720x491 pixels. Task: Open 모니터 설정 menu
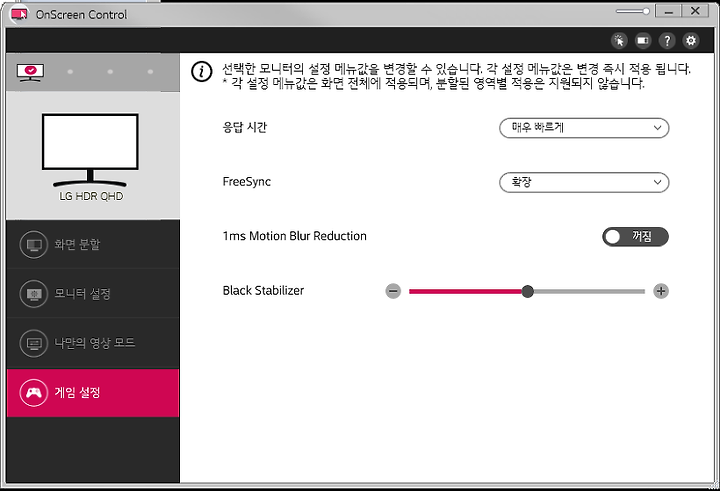(x=93, y=293)
